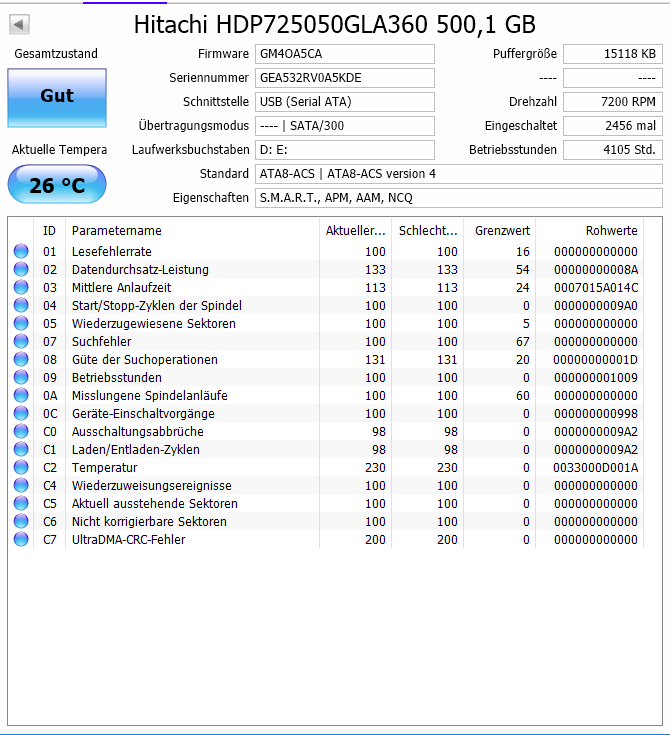Click the status orb for Misslungene Spindelanläufe
The width and height of the screenshot is (670, 735).
click(x=21, y=395)
